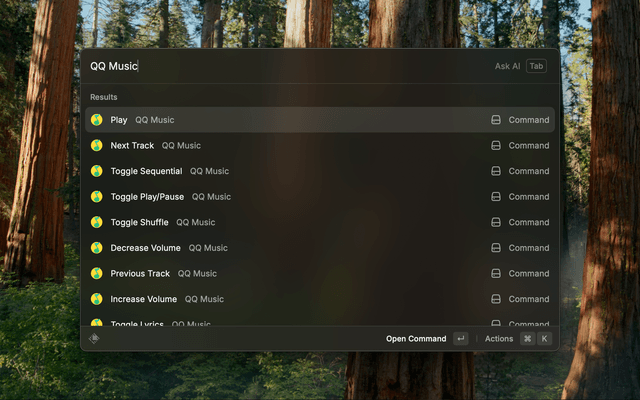Image resolution: width=640 pixels, height=400 pixels.
Task: Select the Decrease Volume command
Action: pos(145,248)
